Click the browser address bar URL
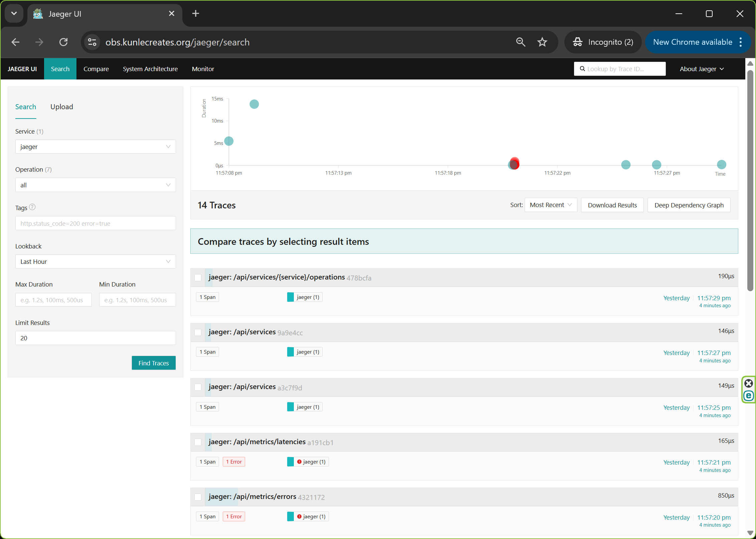The image size is (756, 539). click(177, 42)
